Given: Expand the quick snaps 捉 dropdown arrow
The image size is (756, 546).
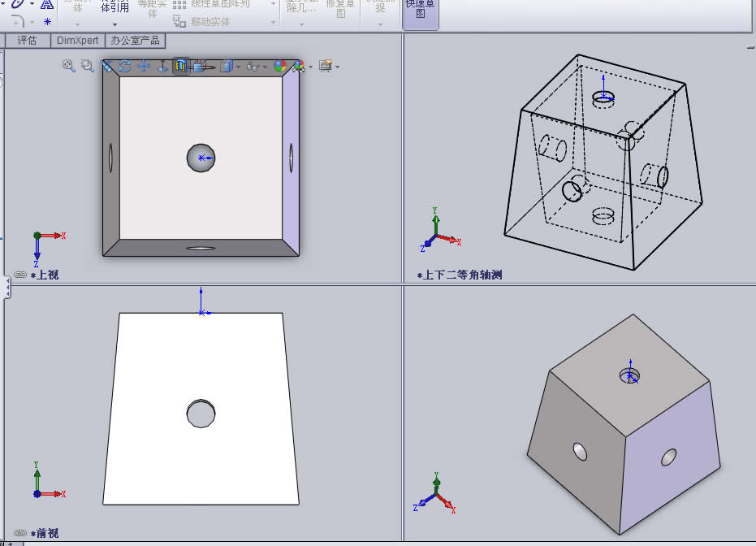Looking at the screenshot, I should tap(380, 24).
